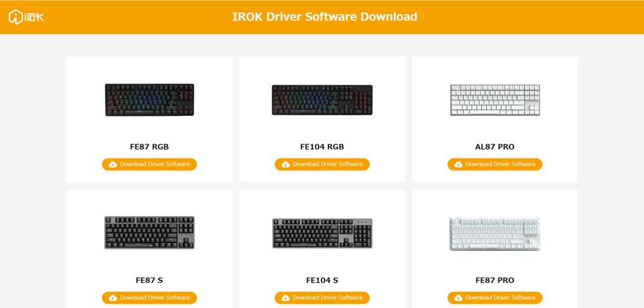The height and width of the screenshot is (308, 644).
Task: Select the FE87 S keyboard image
Action: [x=149, y=233]
